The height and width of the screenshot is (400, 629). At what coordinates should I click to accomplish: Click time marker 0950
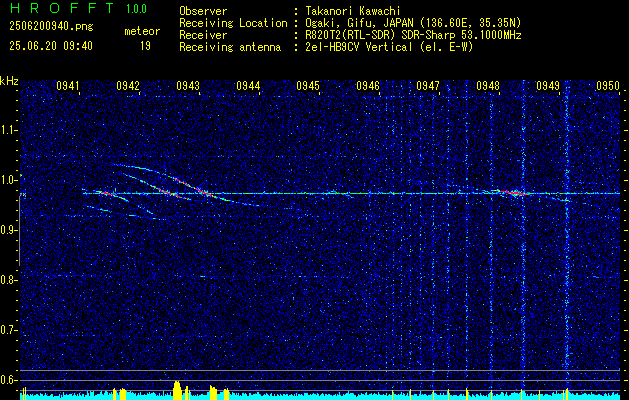[608, 85]
